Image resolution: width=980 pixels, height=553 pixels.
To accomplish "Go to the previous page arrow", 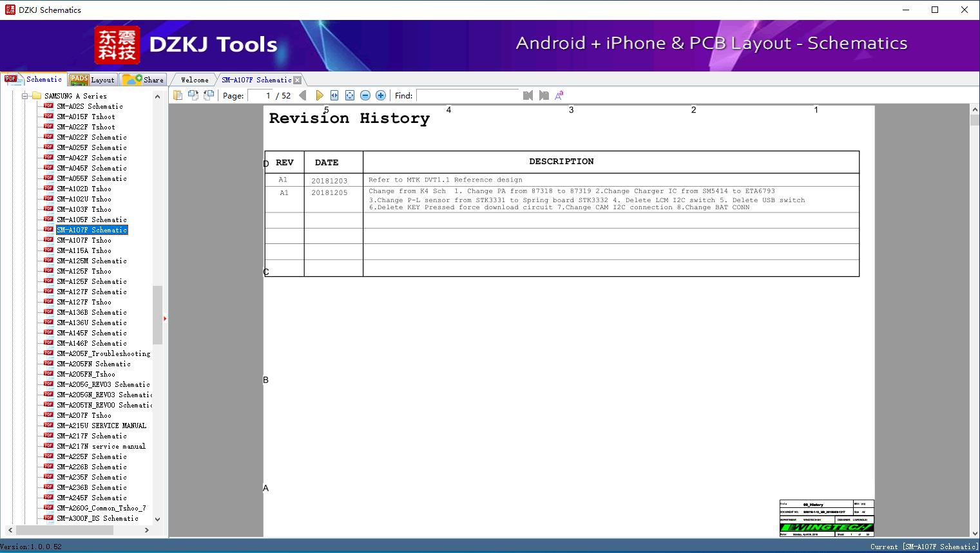I will 303,95.
